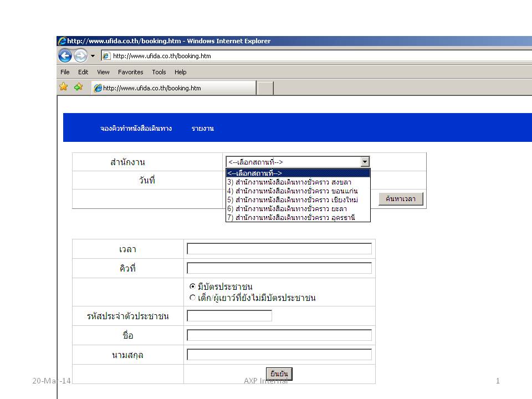This screenshot has height=399, width=532.
Task: Click the รหัสประจำตัวประชาชน input field
Action: pyautogui.click(x=229, y=315)
